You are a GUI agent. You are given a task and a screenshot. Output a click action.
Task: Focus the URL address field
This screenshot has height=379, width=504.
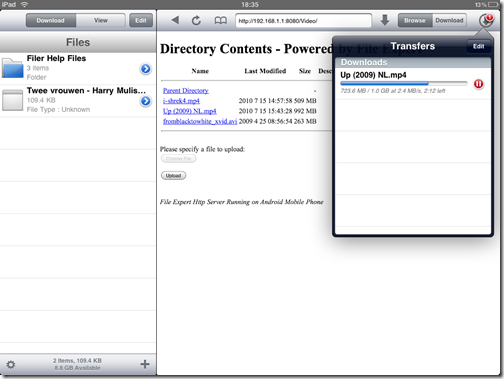(303, 21)
